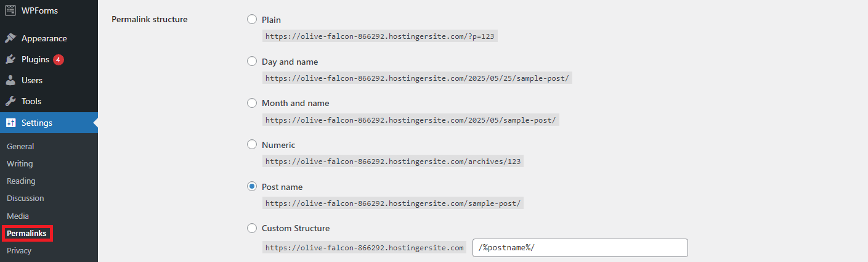
Task: Click the Numeric label text
Action: 278,145
